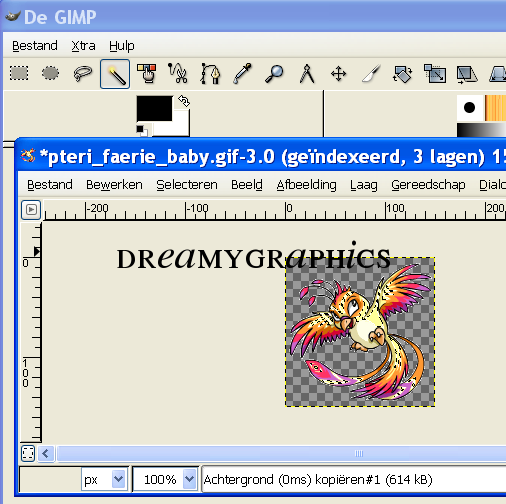The height and width of the screenshot is (504, 506).
Task: Open the px unit dropdown
Action: (119, 479)
